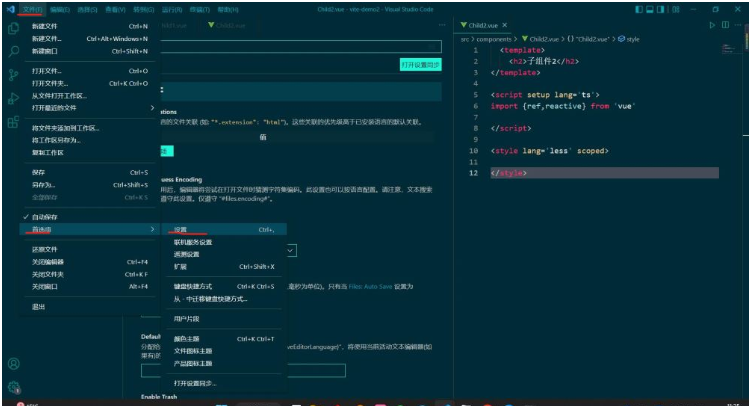The width and height of the screenshot is (755, 406).
Task: Open the 文件(F) menu
Action: tap(32, 9)
